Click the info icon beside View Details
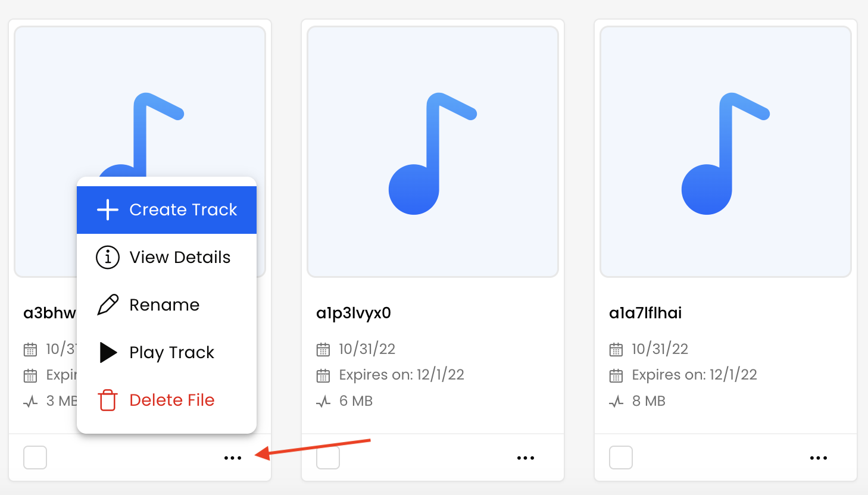Screen dimensions: 868x495 108,258
